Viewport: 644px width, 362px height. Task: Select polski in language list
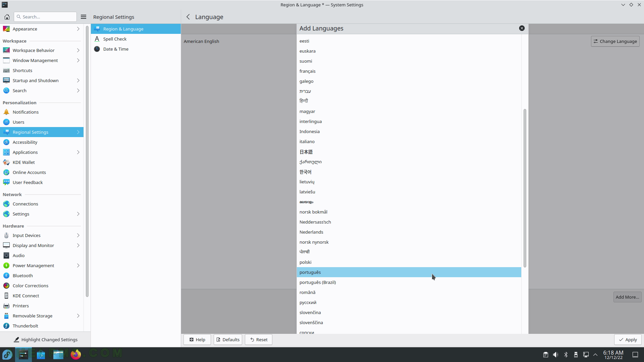coord(409,262)
